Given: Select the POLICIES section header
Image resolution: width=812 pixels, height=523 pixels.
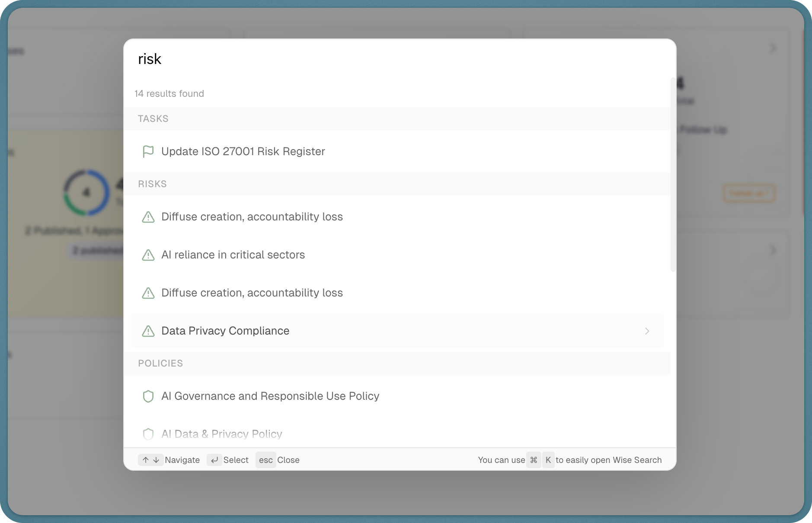Looking at the screenshot, I should 160,364.
